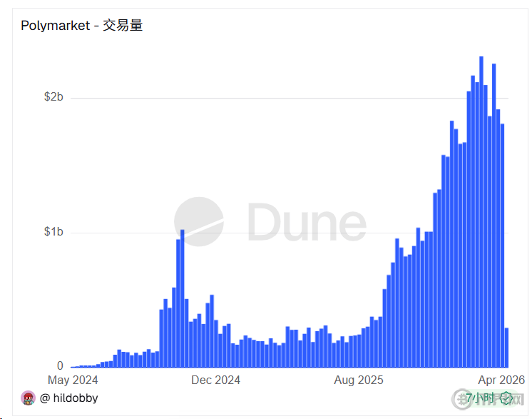Image resolution: width=532 pixels, height=419 pixels.
Task: Click the Polymarket chart title
Action: coord(82,26)
